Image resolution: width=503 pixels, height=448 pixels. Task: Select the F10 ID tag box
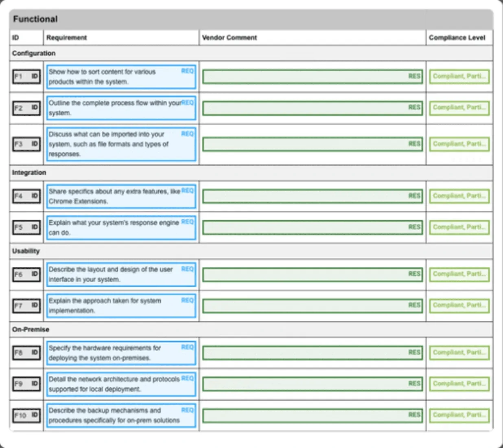(26, 415)
